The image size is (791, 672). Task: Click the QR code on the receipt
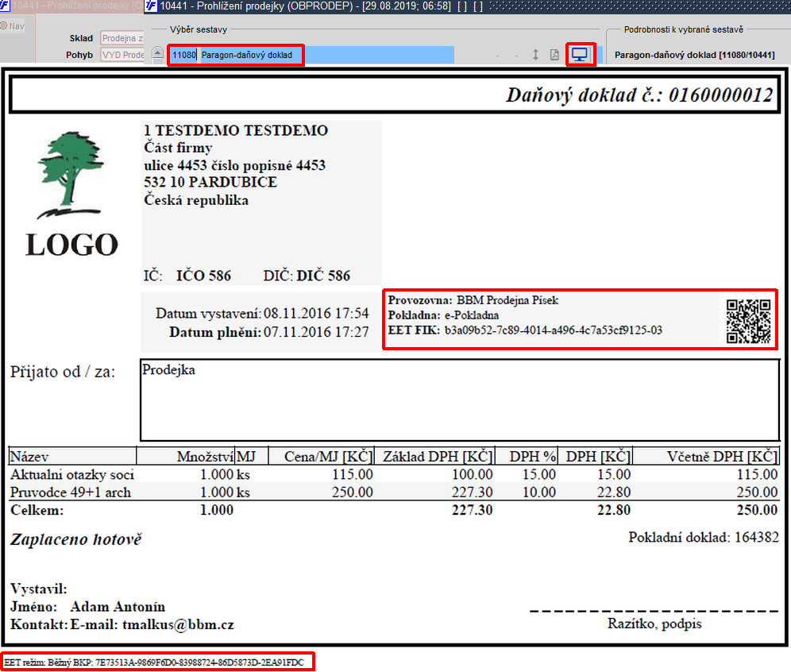[748, 322]
